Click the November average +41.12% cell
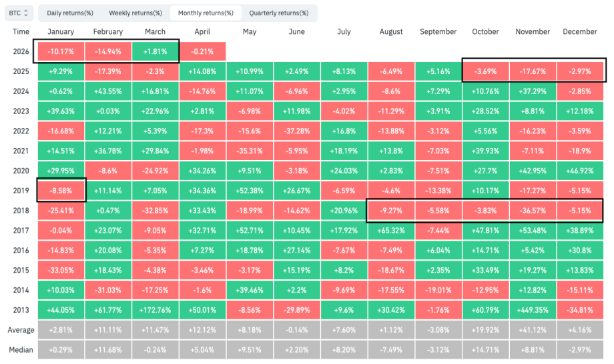This screenshot has height=364, width=614. click(533, 329)
